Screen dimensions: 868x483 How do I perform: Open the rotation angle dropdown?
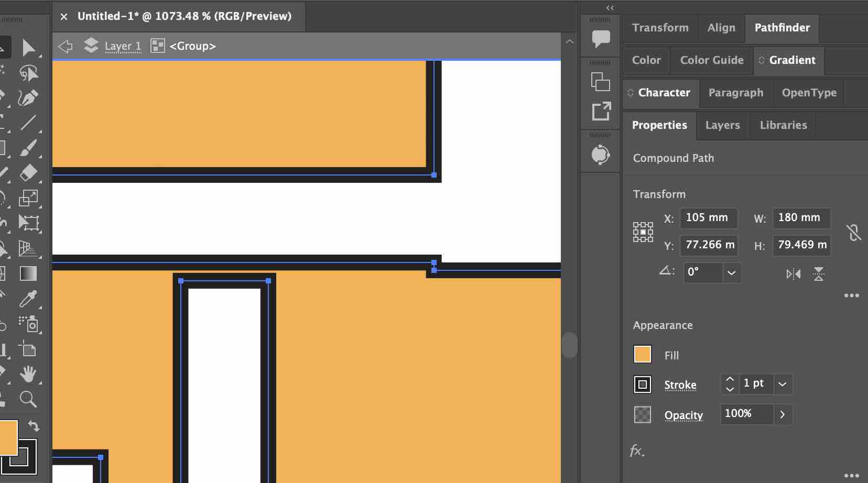pyautogui.click(x=731, y=273)
